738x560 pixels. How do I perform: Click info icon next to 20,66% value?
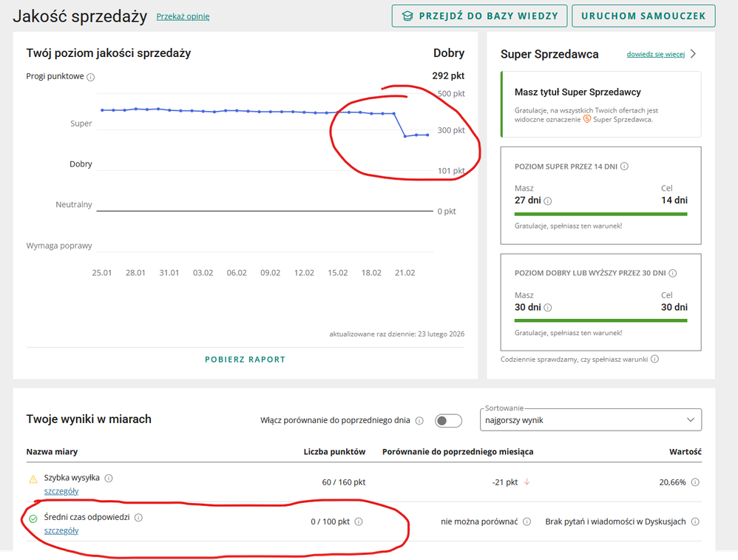[x=696, y=482]
